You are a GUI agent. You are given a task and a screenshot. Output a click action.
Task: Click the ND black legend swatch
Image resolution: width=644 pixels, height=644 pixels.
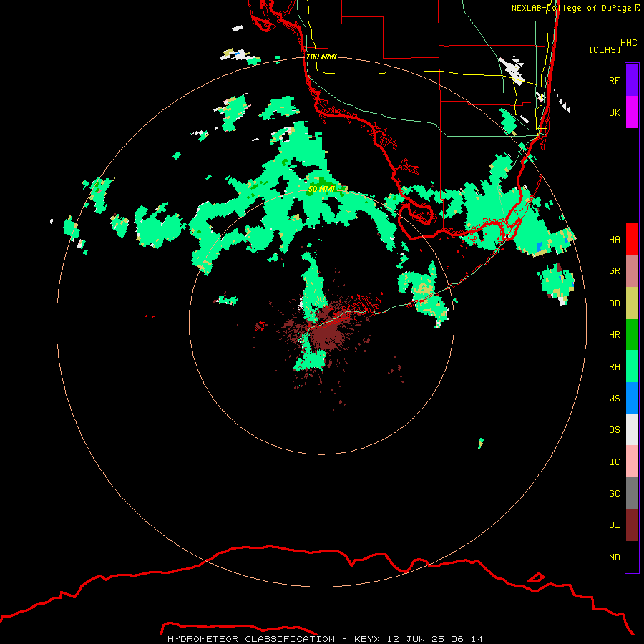(x=632, y=557)
